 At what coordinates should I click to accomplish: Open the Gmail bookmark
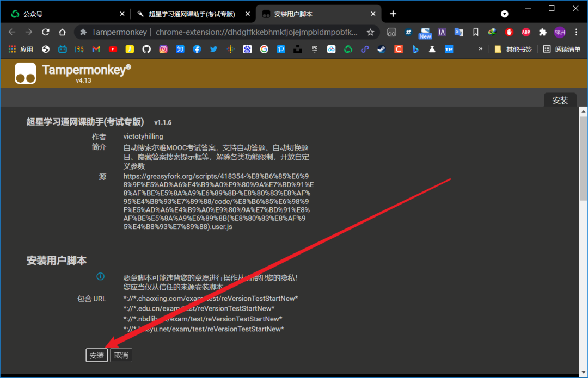(96, 49)
